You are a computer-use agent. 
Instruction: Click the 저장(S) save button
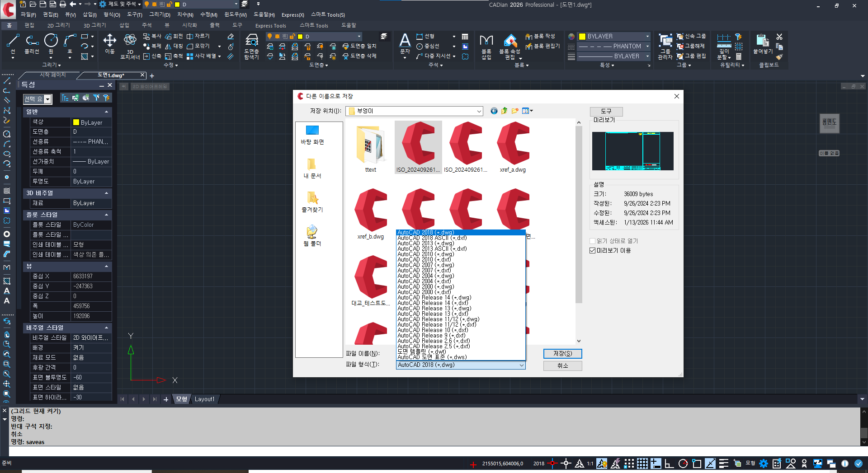pos(562,354)
